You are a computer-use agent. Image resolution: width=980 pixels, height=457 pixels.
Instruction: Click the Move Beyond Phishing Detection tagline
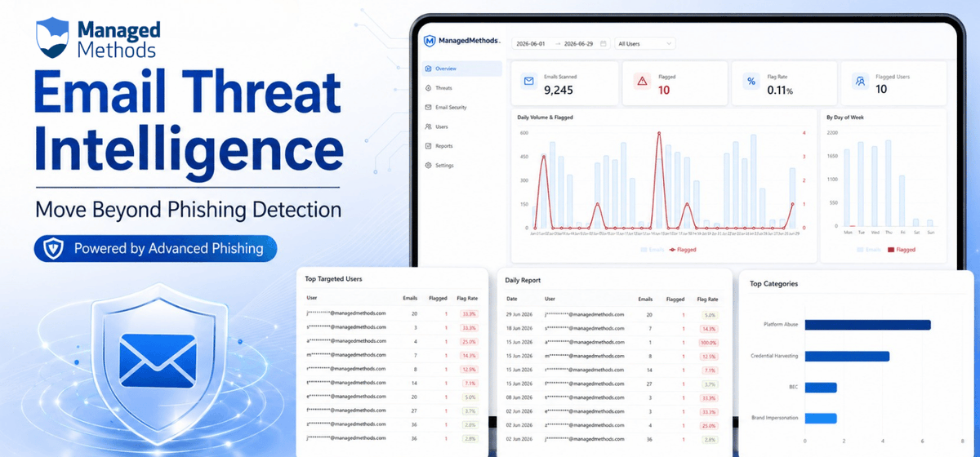click(188, 210)
